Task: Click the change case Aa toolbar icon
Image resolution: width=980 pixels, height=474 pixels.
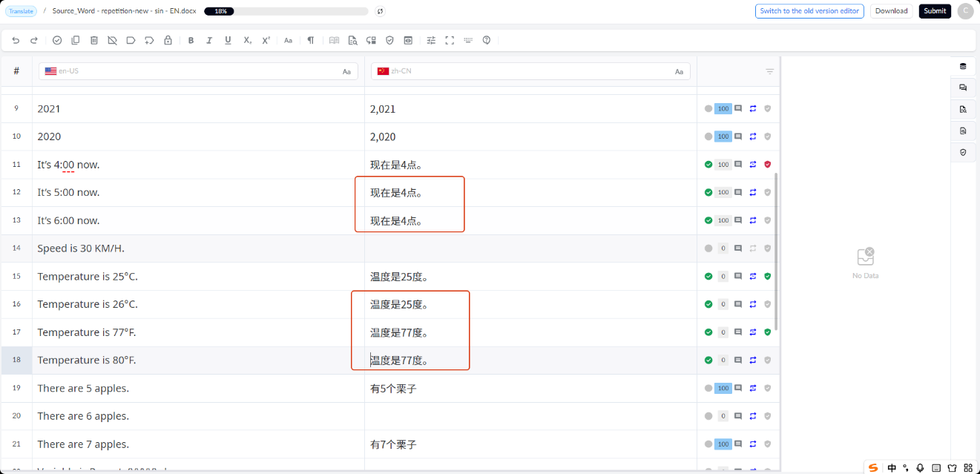Action: point(289,40)
